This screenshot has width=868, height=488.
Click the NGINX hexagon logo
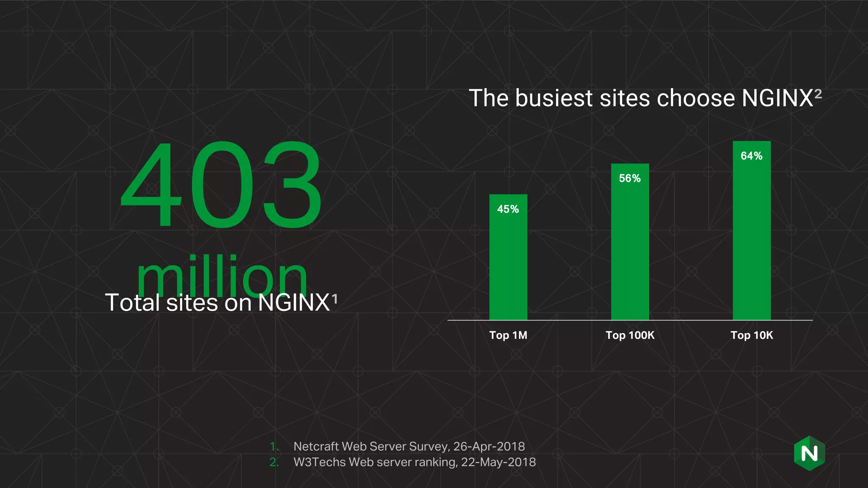(x=809, y=453)
